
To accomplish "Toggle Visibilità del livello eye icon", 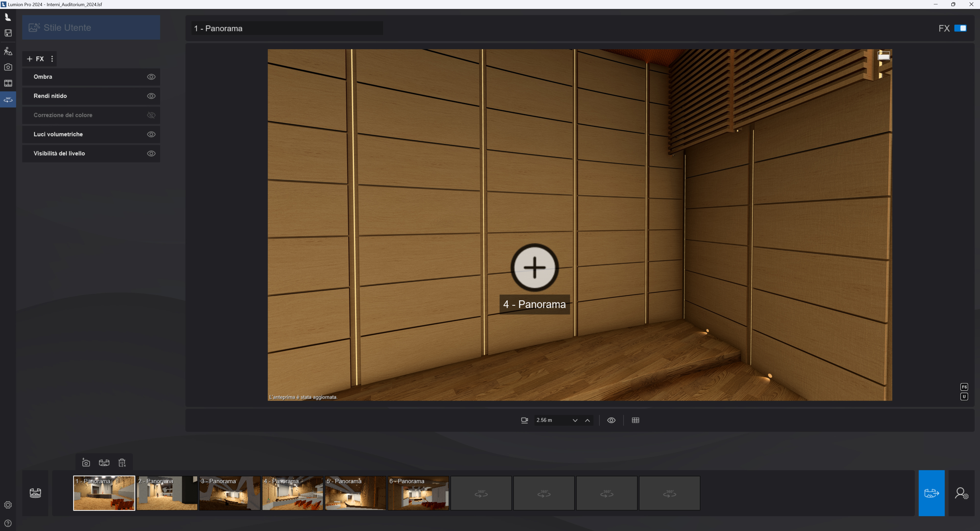I will click(x=151, y=153).
